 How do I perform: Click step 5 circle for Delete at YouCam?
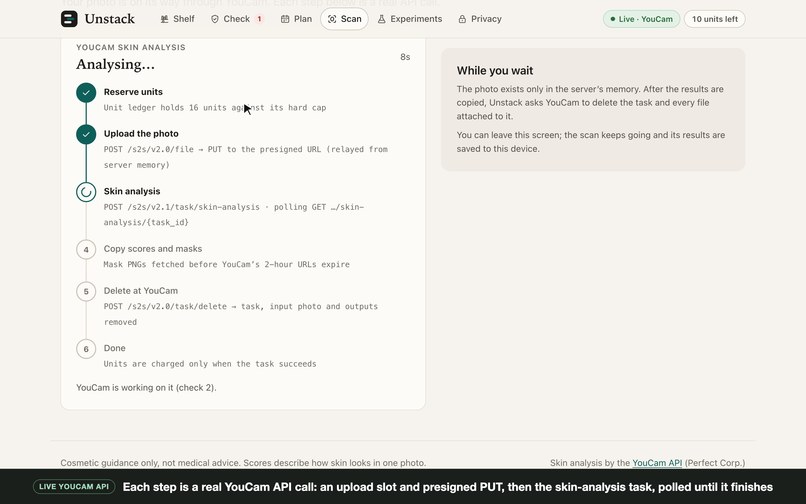(86, 292)
